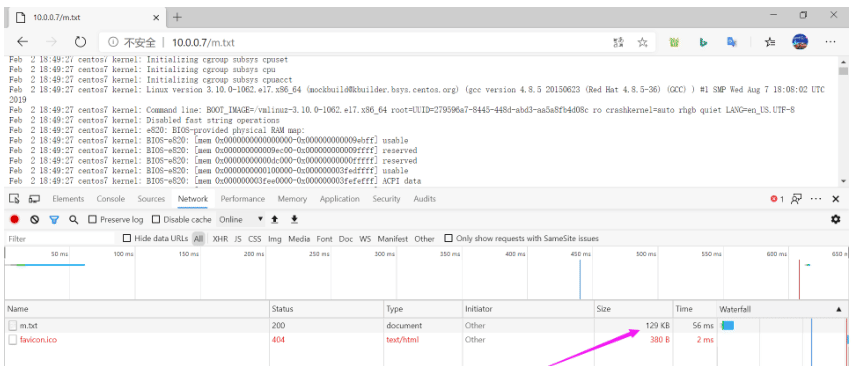This screenshot has height=366, width=854.
Task: Check the Hide data URLs checkbox
Action: (127, 238)
